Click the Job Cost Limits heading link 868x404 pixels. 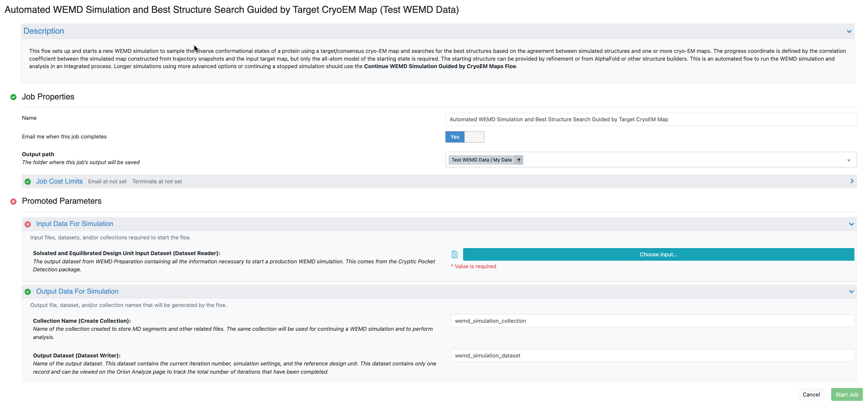pos(59,181)
